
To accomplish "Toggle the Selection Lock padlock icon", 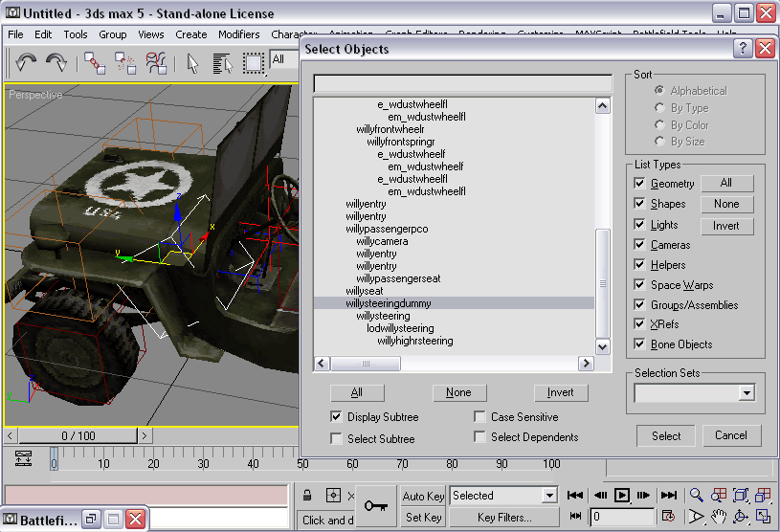I will (307, 496).
